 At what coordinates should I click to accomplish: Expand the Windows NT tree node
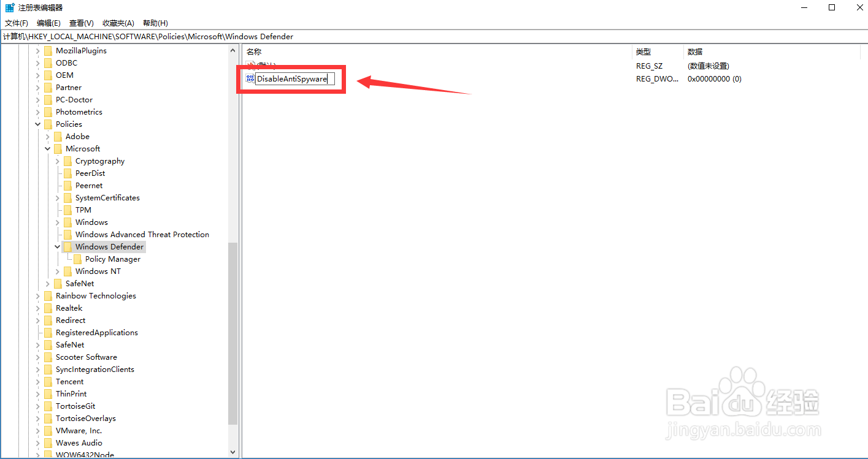click(58, 271)
